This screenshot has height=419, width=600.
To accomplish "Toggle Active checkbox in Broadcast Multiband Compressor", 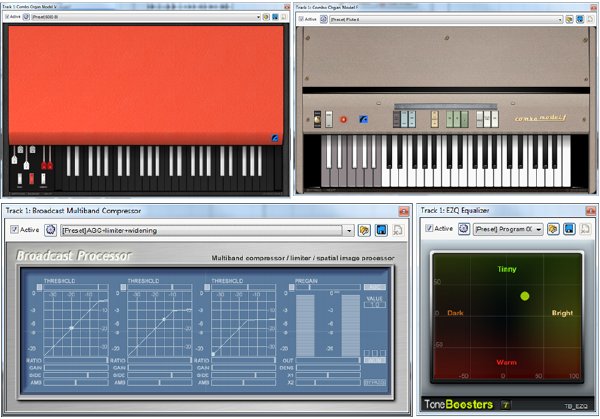I will pyautogui.click(x=14, y=230).
